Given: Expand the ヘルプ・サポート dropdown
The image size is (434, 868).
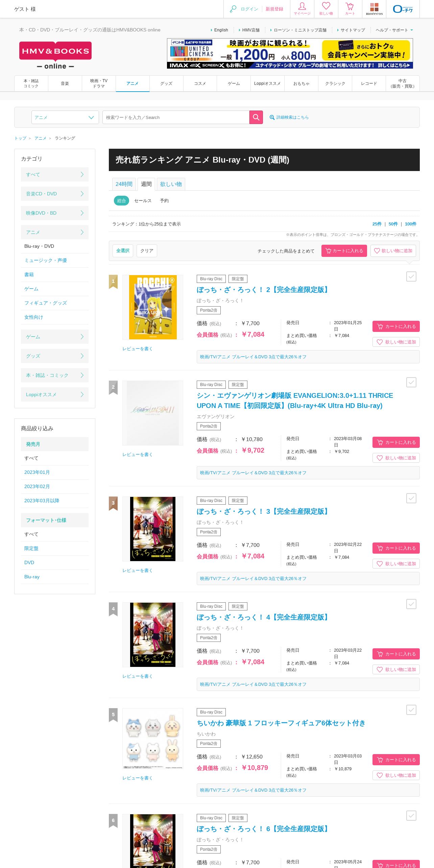Looking at the screenshot, I should coord(394,30).
